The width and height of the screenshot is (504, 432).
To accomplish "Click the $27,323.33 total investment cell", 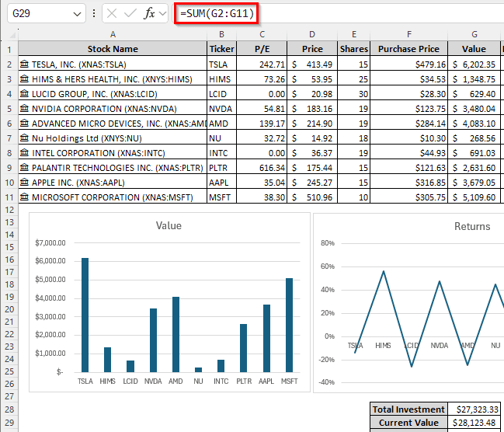I will [x=474, y=409].
